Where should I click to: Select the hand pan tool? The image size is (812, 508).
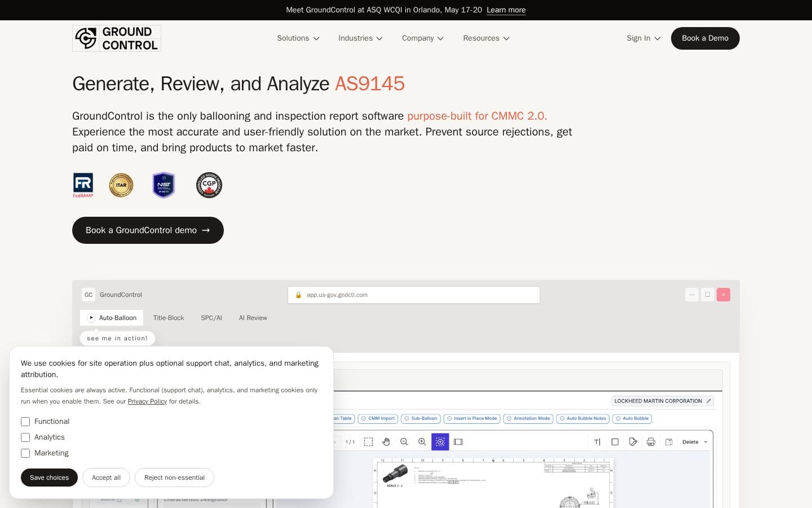coord(386,442)
